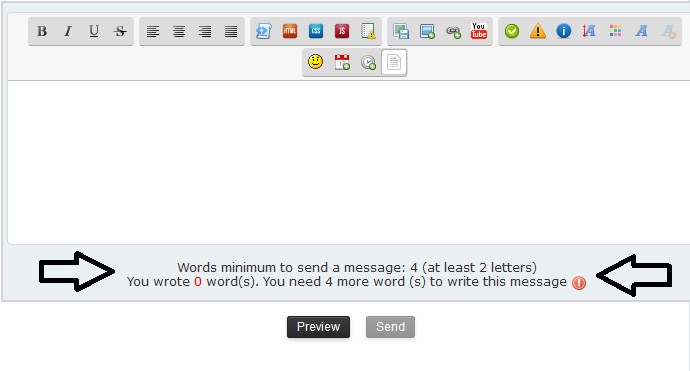The width and height of the screenshot is (690, 371).
Task: Insert JS code tag
Action: tap(341, 31)
